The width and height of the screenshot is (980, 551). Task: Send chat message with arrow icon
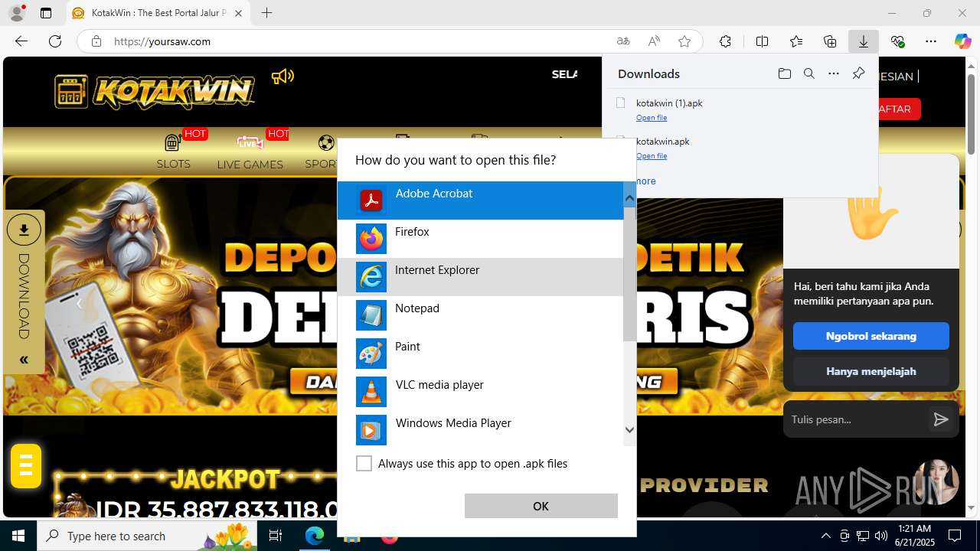point(941,419)
